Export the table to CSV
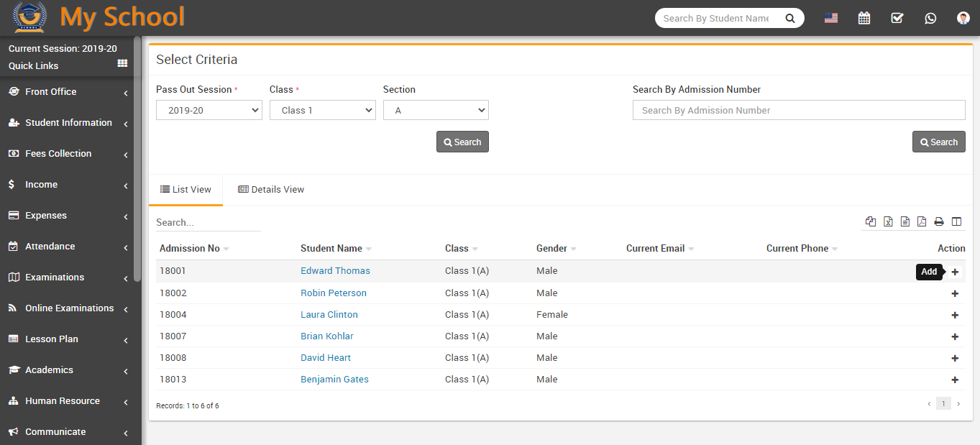The height and width of the screenshot is (445, 980). (x=905, y=221)
